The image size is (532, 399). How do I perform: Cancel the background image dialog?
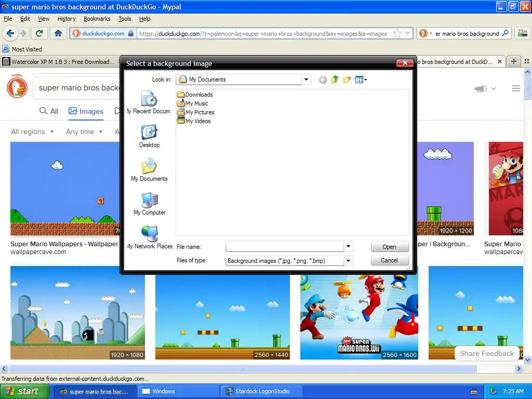[390, 260]
